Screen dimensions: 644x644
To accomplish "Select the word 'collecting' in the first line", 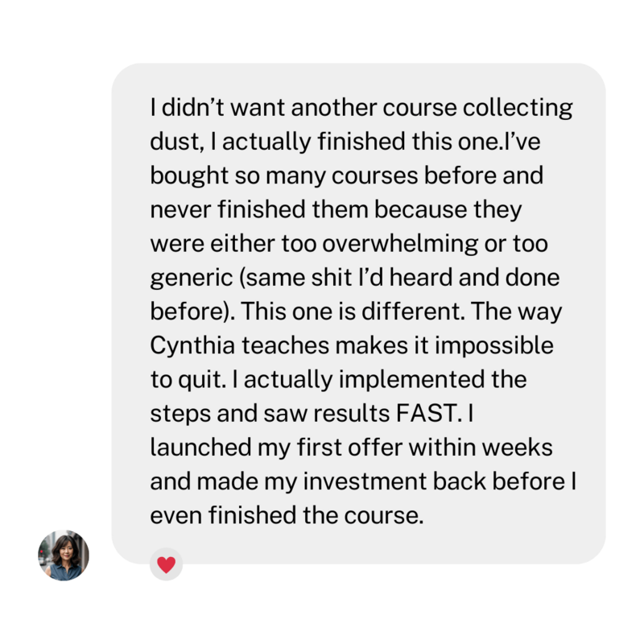I will (518, 109).
